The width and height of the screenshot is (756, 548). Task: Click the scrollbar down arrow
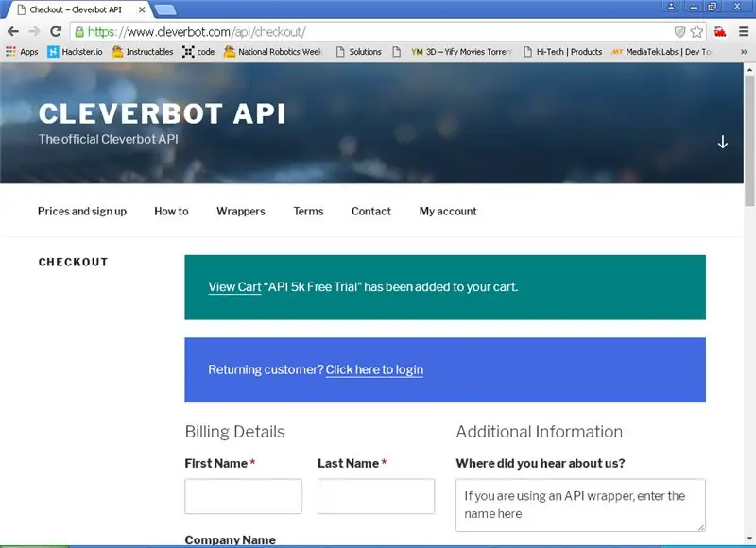pyautogui.click(x=749, y=539)
